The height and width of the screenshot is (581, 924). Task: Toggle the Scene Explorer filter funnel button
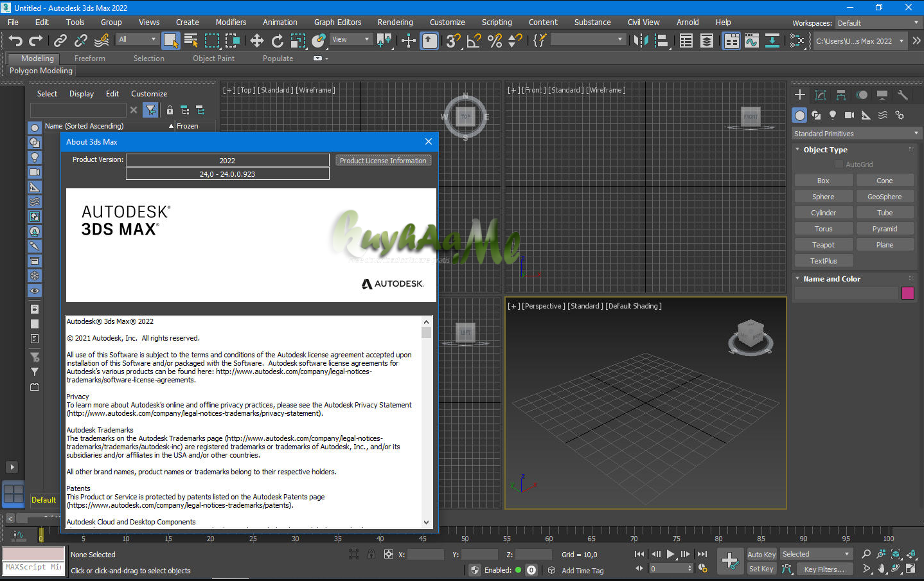point(150,110)
